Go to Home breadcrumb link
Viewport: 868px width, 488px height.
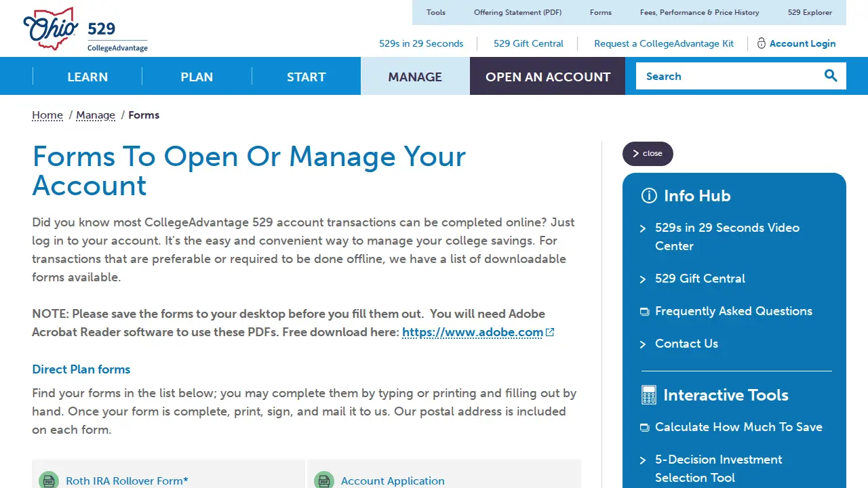[47, 115]
